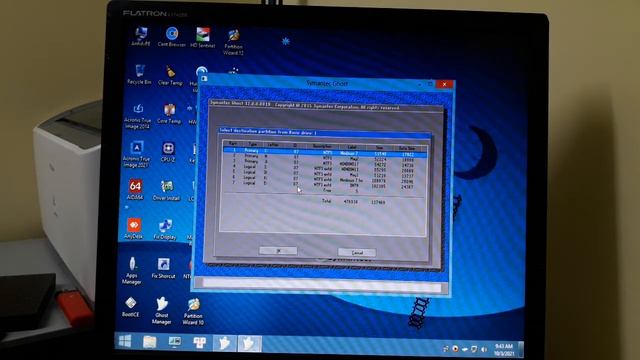Screen dimensions: 640x360
Task: Select partition 7 Logical row
Action: tap(325, 184)
